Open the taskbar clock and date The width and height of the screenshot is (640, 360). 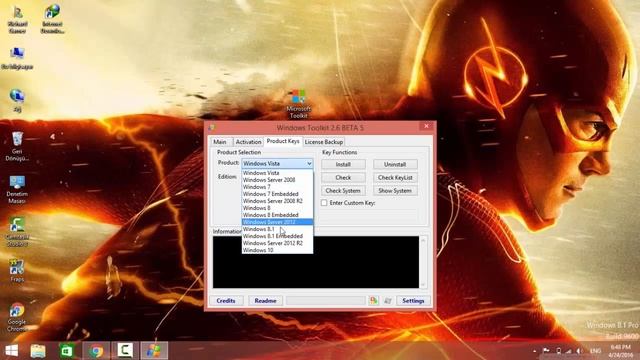(620, 351)
